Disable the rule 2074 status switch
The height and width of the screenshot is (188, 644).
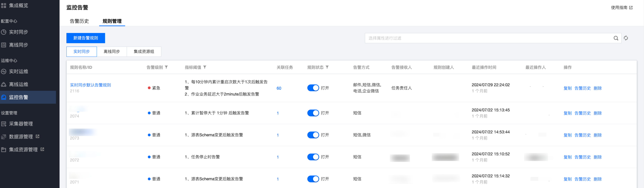313,113
